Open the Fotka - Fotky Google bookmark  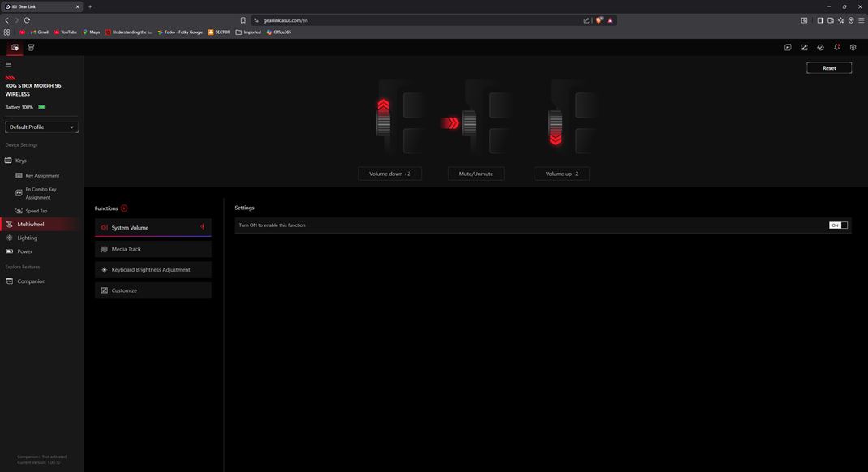tap(180, 32)
